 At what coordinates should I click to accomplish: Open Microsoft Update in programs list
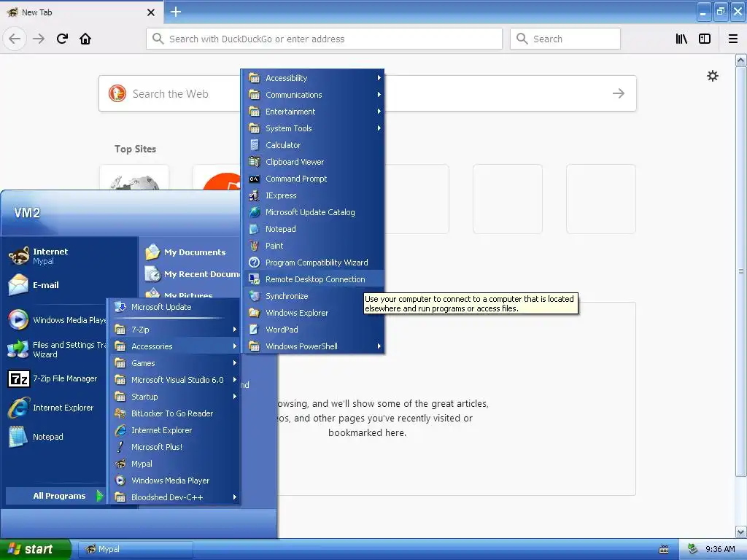point(175,307)
